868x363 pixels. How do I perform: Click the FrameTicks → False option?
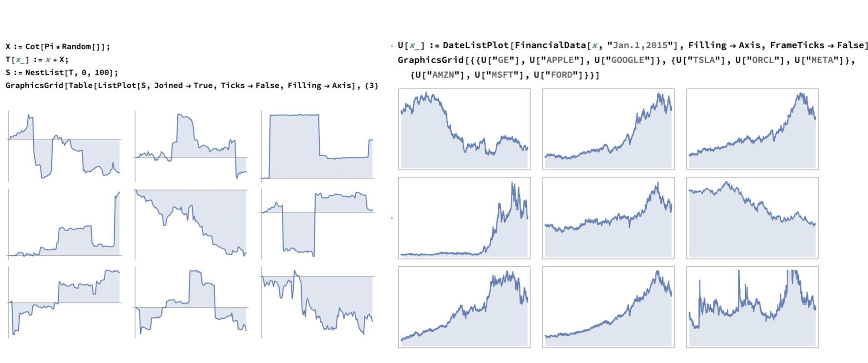coord(819,45)
